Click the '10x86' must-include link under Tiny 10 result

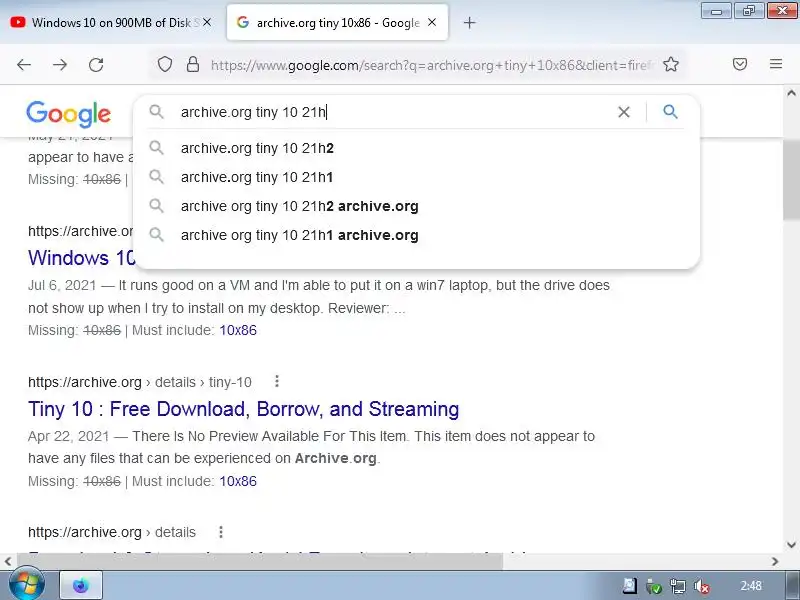238,481
